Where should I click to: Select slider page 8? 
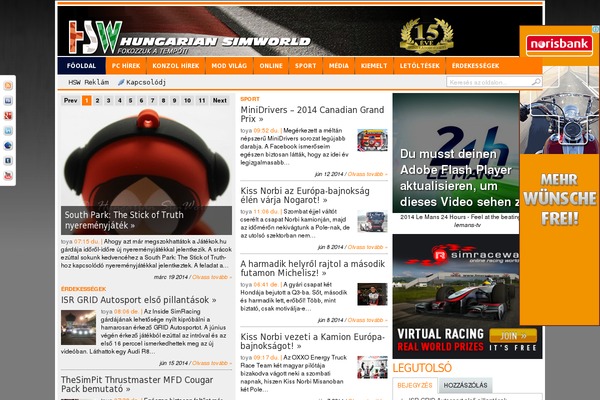point(163,100)
